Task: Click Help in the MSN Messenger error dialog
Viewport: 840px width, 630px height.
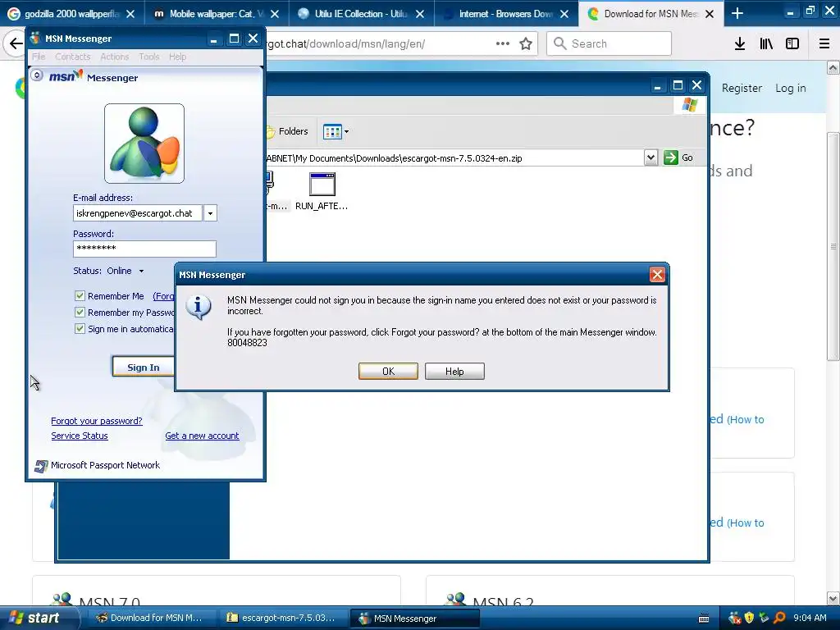Action: tap(454, 372)
